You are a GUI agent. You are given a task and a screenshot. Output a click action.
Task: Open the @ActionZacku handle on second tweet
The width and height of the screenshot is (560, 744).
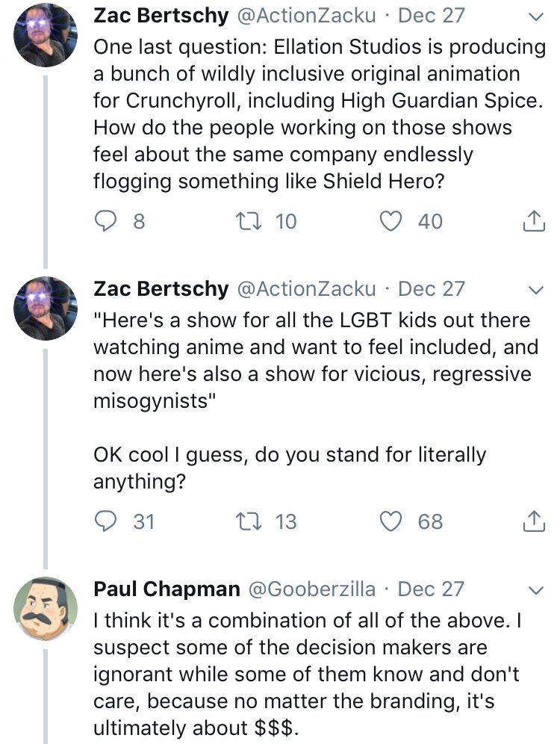click(x=306, y=288)
